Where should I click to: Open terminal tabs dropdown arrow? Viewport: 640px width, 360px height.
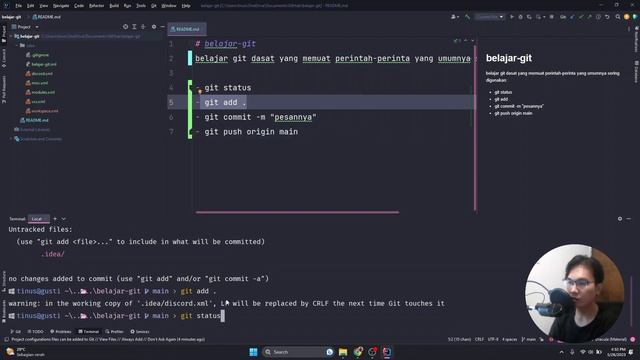64,219
